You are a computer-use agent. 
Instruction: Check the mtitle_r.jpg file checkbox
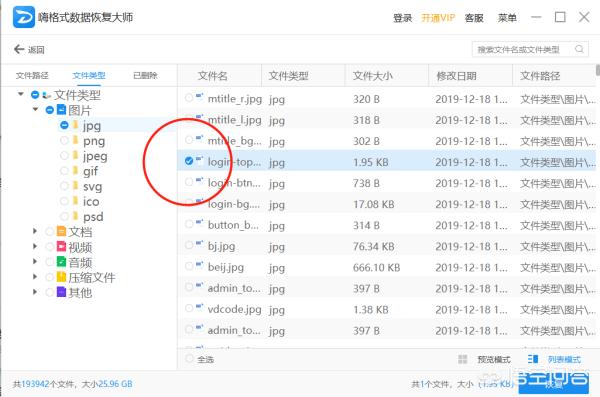(x=189, y=98)
